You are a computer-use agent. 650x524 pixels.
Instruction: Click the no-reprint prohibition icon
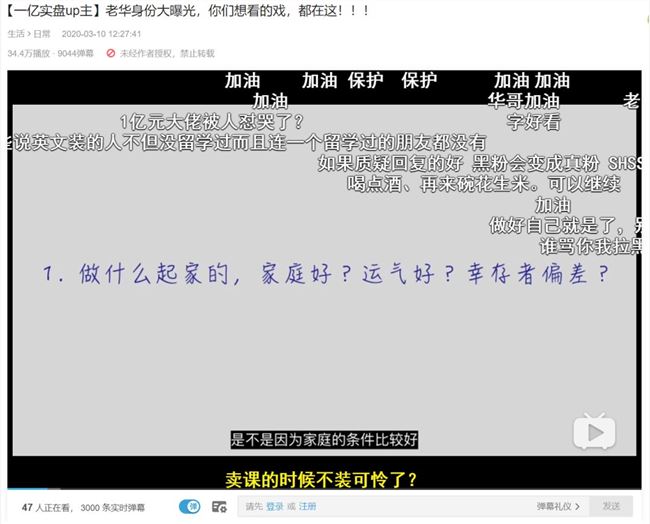(x=111, y=53)
